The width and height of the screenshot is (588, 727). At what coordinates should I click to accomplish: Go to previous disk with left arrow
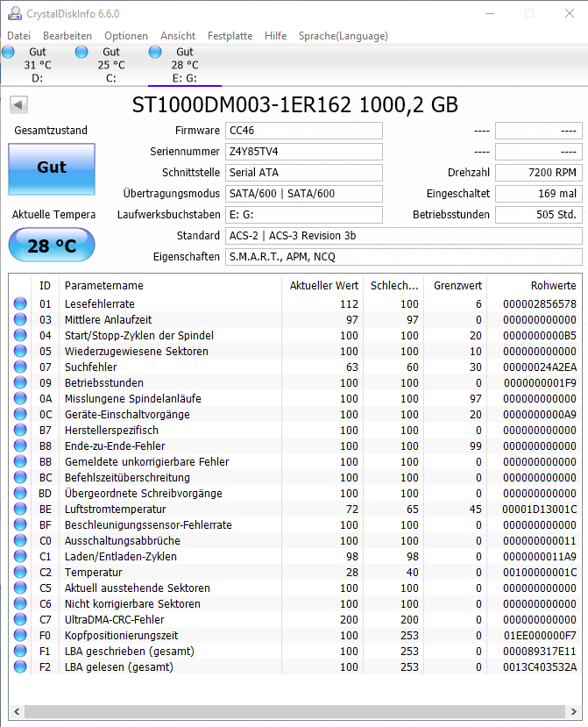click(19, 104)
